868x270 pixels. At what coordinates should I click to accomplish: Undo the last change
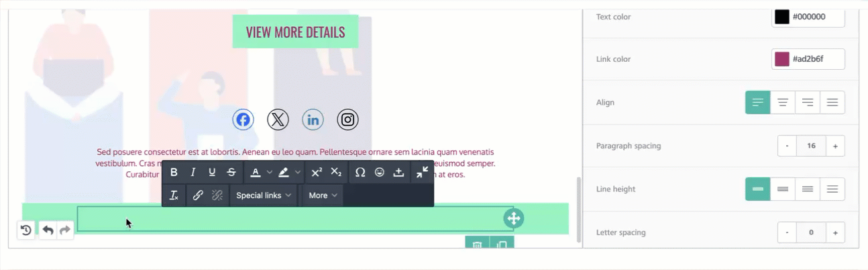48,230
